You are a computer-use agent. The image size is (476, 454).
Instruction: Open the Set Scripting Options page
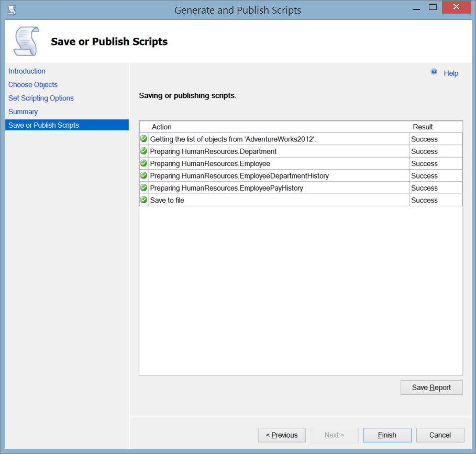[41, 98]
